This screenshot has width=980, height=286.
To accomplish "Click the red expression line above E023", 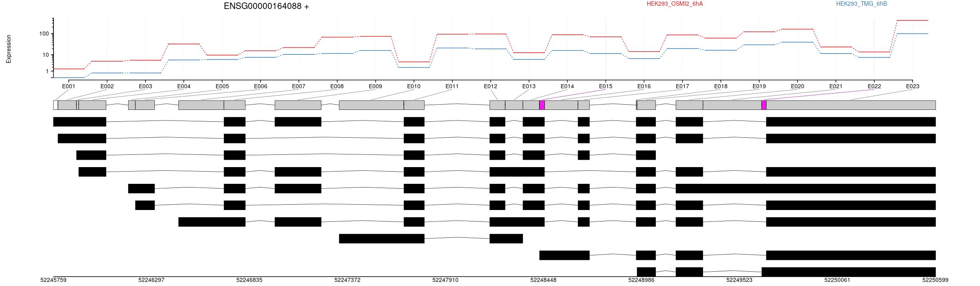I will point(913,20).
